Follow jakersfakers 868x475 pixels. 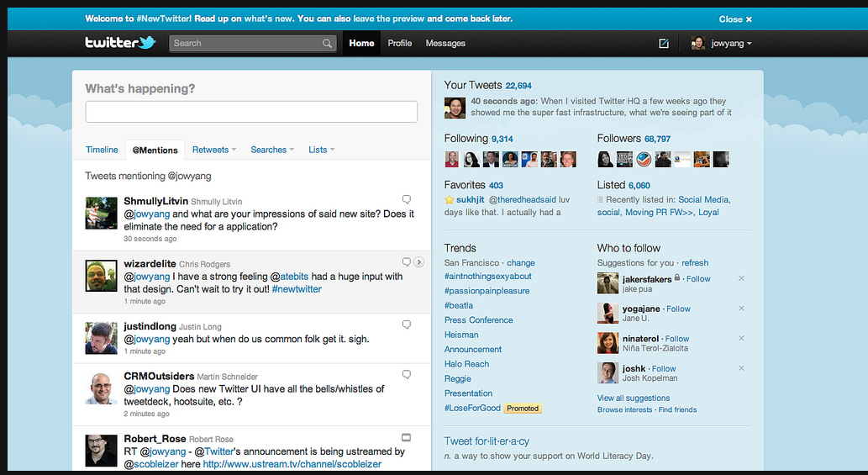[x=698, y=279]
